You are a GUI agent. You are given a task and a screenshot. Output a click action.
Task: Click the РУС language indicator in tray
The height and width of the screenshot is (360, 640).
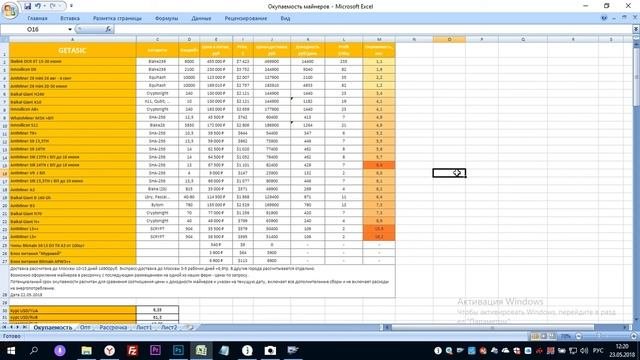pos(598,351)
